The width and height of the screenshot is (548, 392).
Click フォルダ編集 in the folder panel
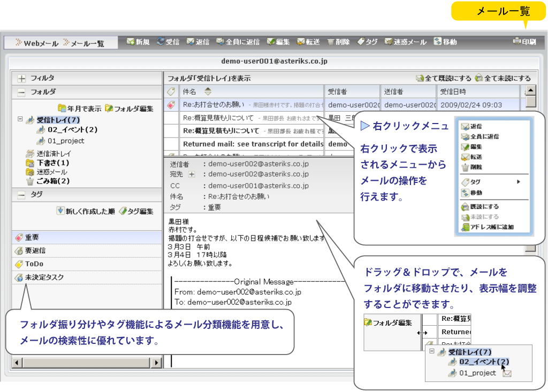coord(129,109)
